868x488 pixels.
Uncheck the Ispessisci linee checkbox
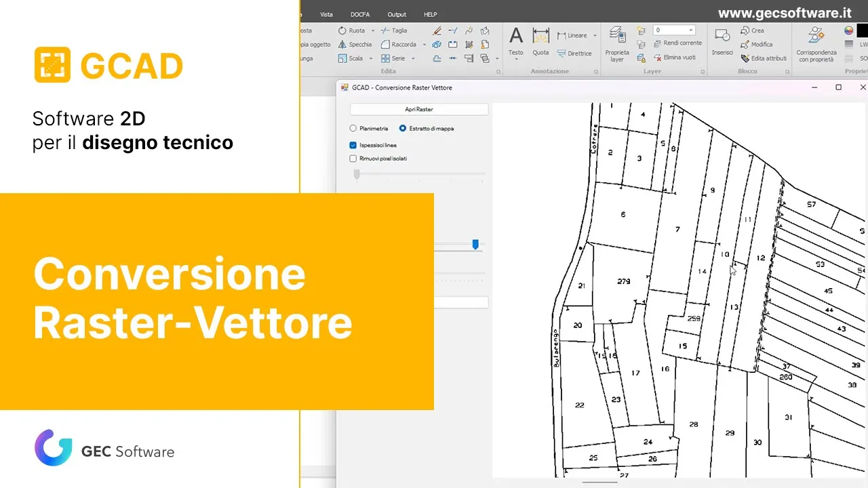pos(353,145)
